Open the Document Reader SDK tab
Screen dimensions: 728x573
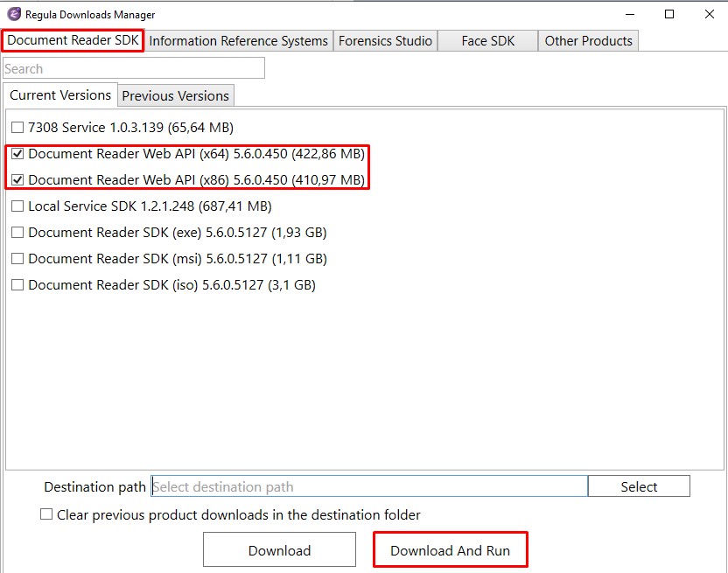click(73, 40)
